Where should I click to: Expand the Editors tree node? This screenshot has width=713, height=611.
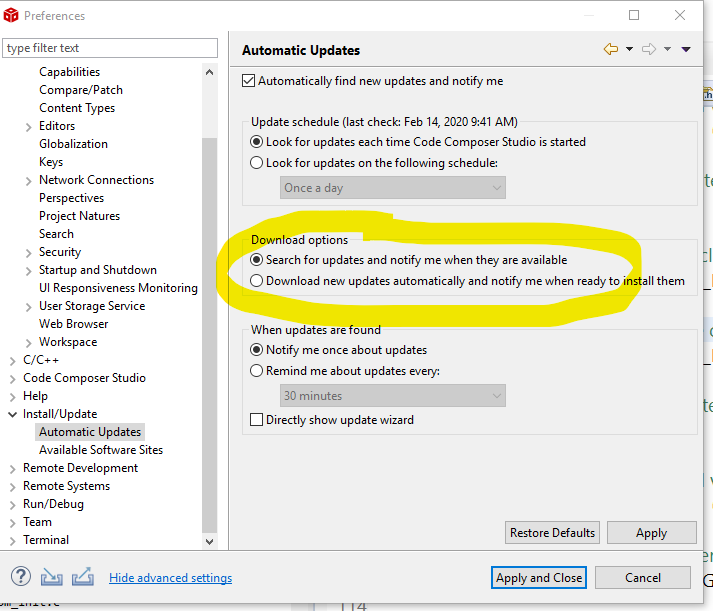(28, 127)
